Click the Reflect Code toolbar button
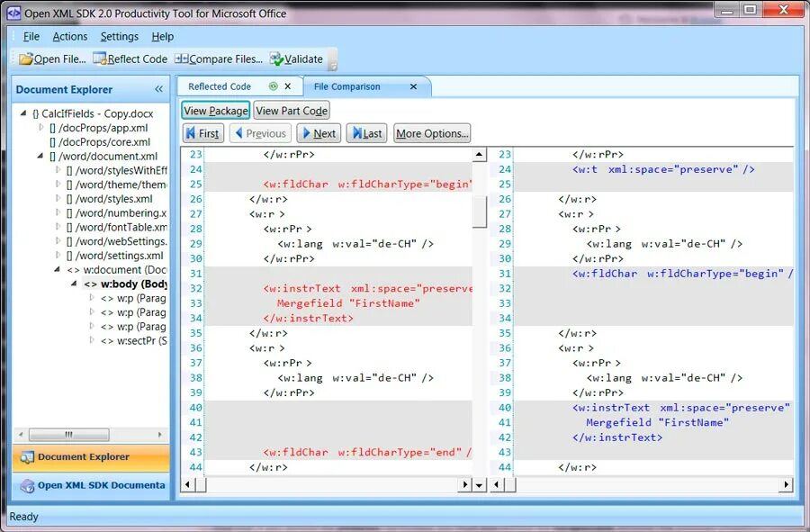Screen dimensions: 810x532 pyautogui.click(x=130, y=59)
